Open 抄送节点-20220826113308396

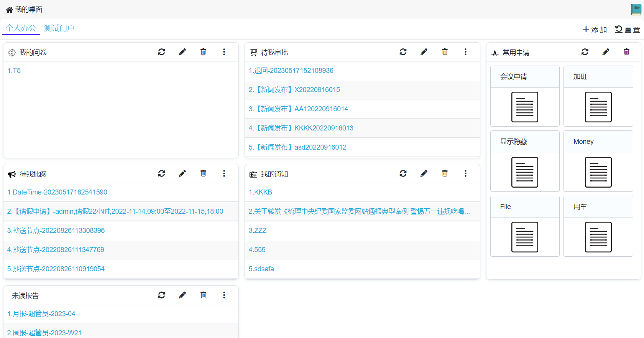pos(56,231)
